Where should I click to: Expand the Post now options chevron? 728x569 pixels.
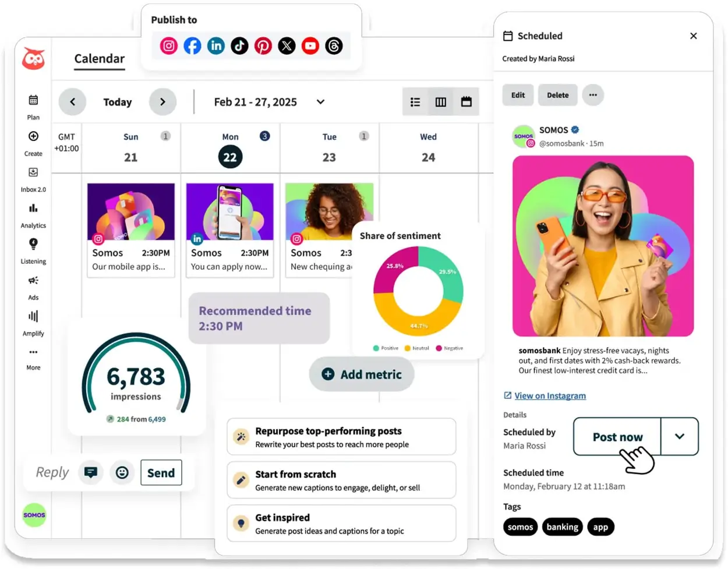coord(680,437)
